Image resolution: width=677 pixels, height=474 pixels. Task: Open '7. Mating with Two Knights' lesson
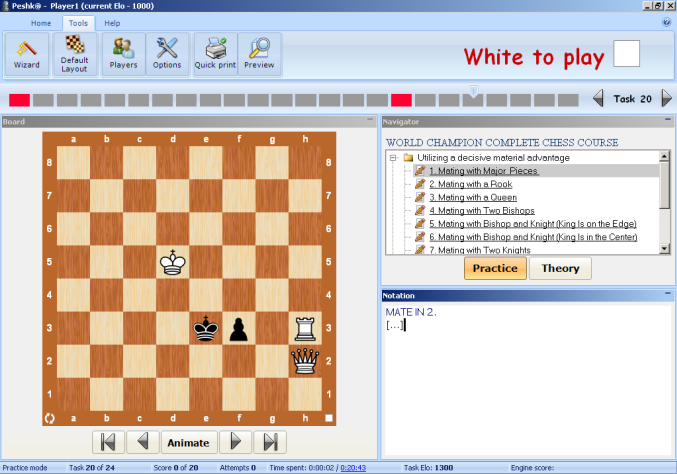(480, 250)
